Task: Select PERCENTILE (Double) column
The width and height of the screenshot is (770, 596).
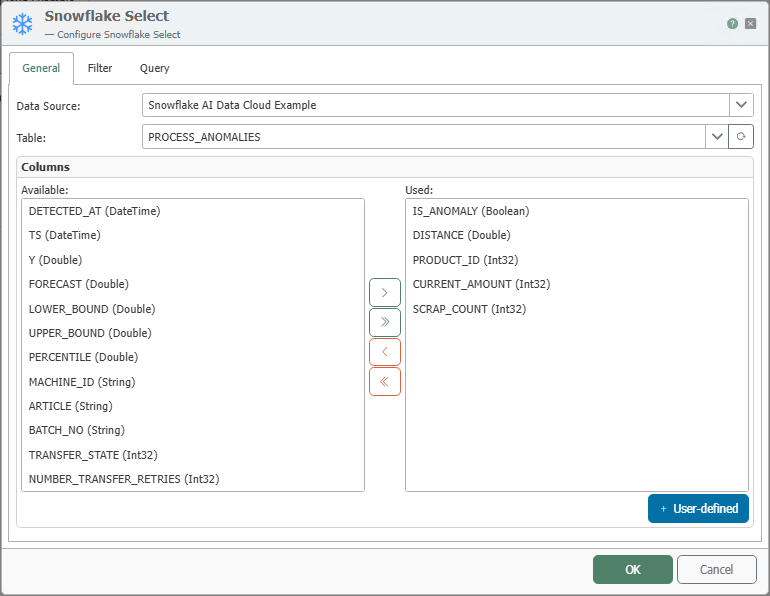Action: pyautogui.click(x=193, y=357)
